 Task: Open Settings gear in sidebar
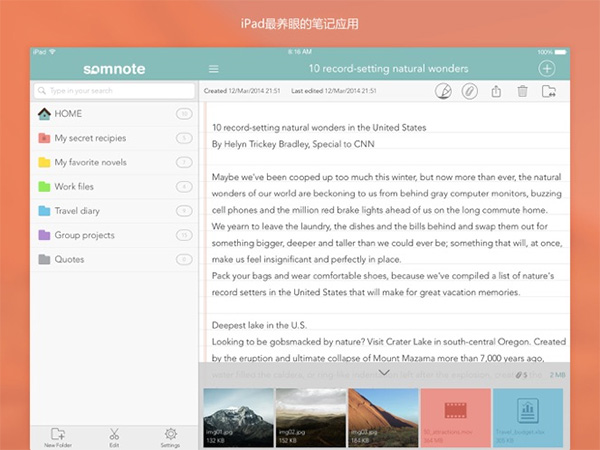tap(170, 437)
